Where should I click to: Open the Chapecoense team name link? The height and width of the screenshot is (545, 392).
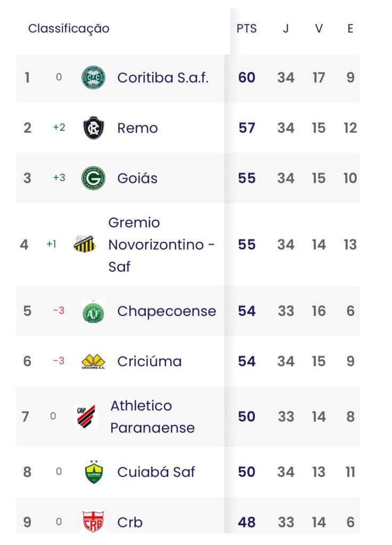(166, 311)
